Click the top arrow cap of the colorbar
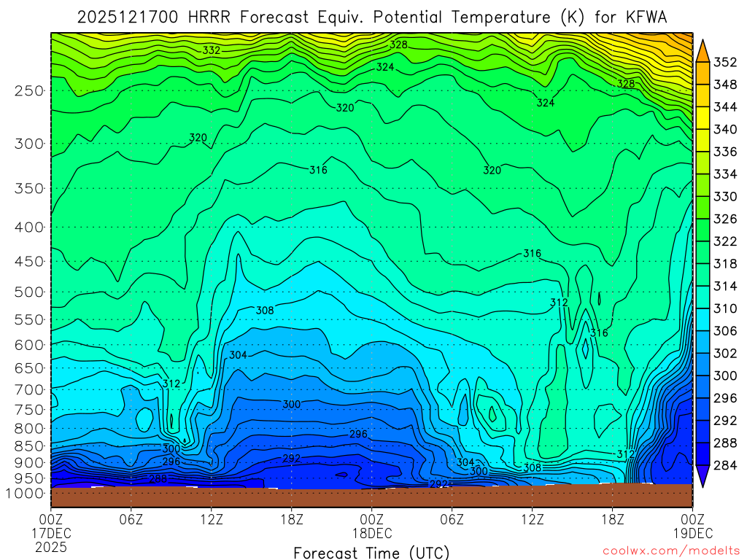The width and height of the screenshot is (747, 560). point(703,51)
